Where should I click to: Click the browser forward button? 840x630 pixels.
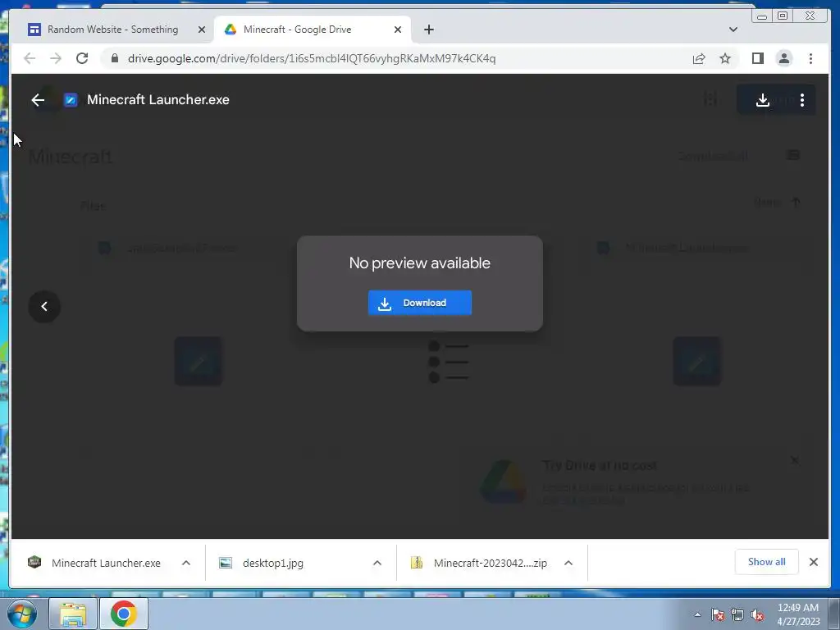(56, 58)
